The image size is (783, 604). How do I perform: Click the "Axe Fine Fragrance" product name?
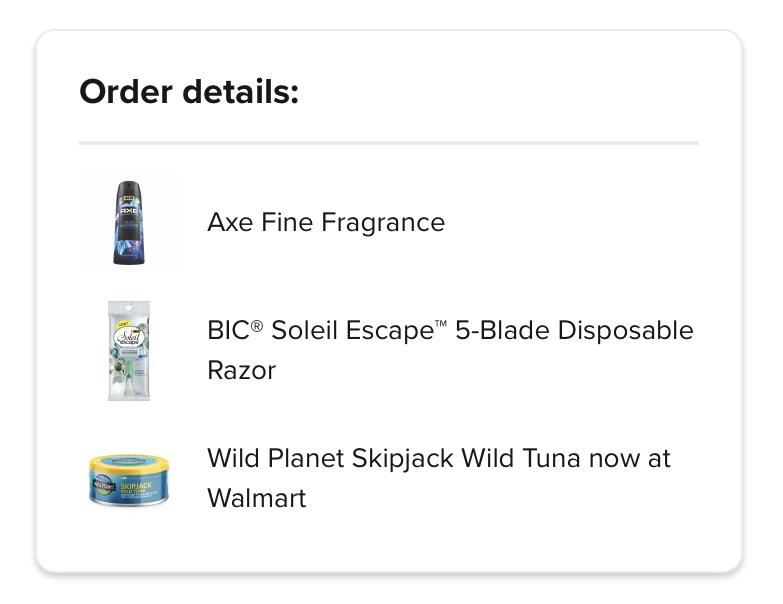click(325, 222)
